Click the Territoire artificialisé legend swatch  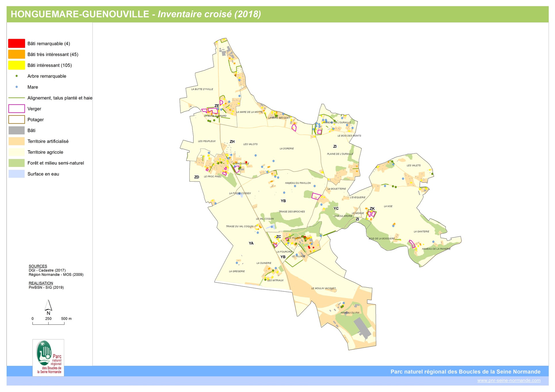[x=17, y=141]
